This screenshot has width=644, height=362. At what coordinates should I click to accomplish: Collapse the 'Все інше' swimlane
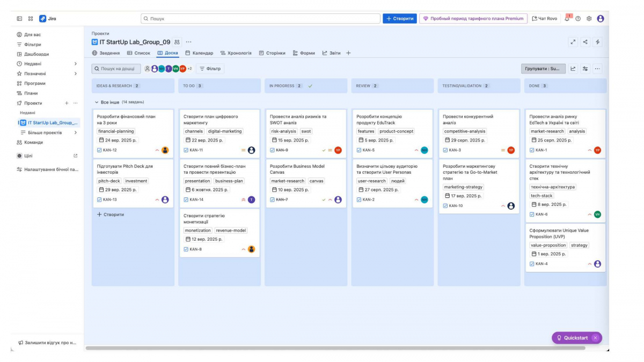(x=97, y=102)
